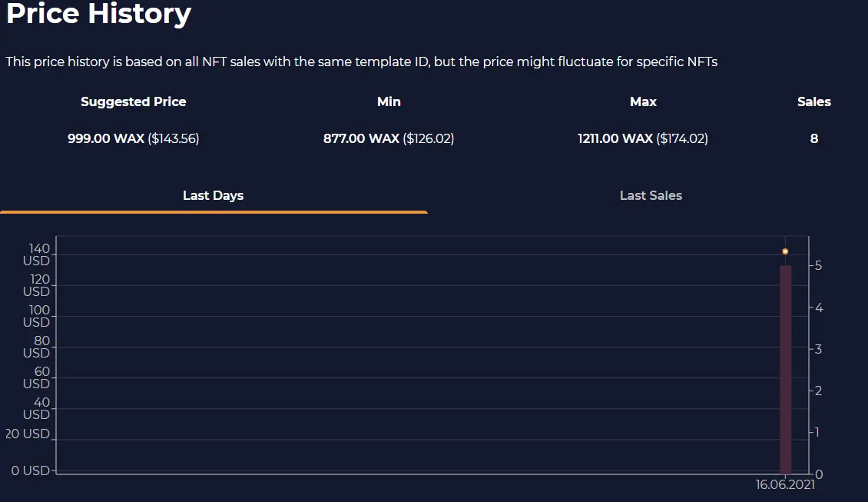
Task: Click the orange data point on chart
Action: (785, 251)
